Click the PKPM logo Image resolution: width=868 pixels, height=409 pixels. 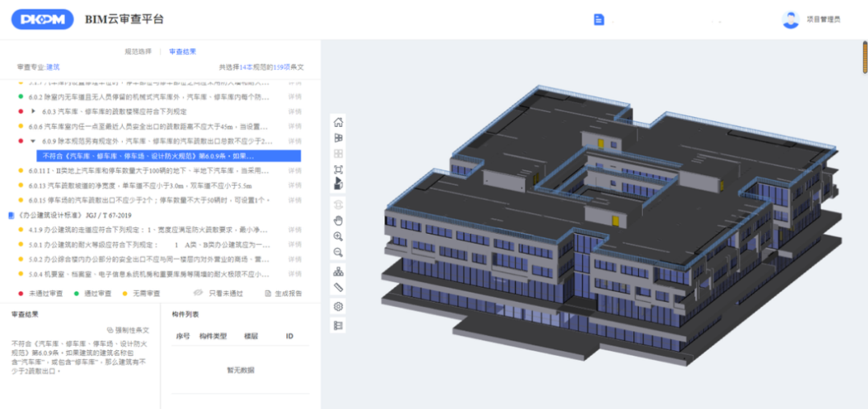click(43, 19)
